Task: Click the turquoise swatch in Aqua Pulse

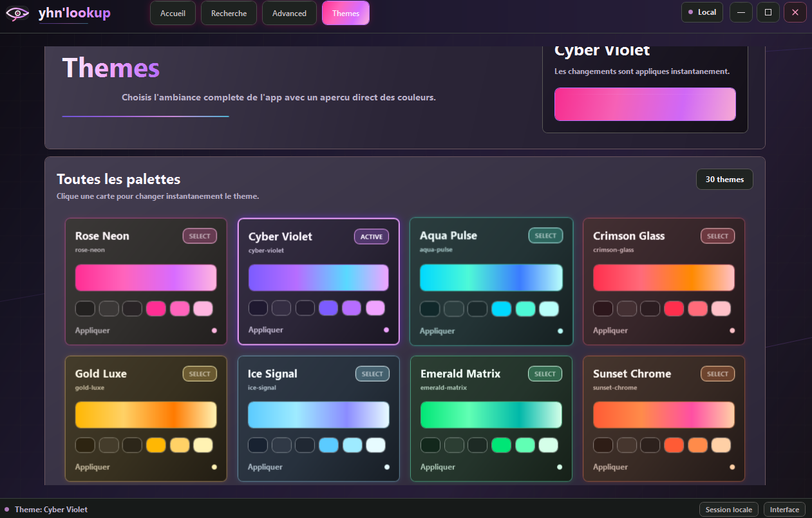Action: point(525,309)
